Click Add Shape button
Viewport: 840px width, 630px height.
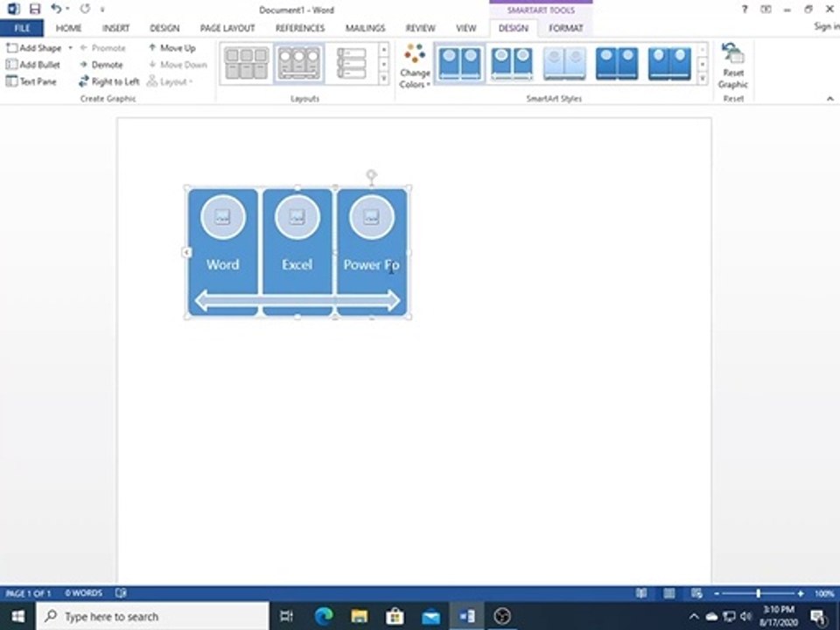tap(34, 47)
